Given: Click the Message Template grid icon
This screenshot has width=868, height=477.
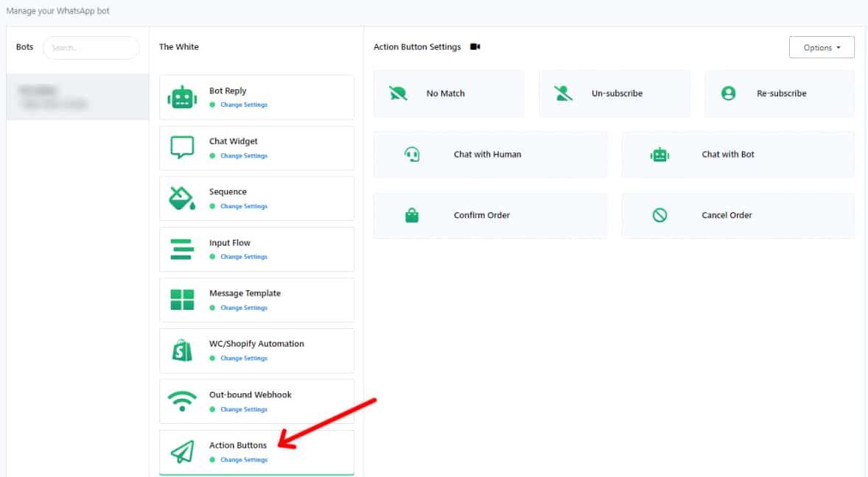Looking at the screenshot, I should pyautogui.click(x=182, y=300).
